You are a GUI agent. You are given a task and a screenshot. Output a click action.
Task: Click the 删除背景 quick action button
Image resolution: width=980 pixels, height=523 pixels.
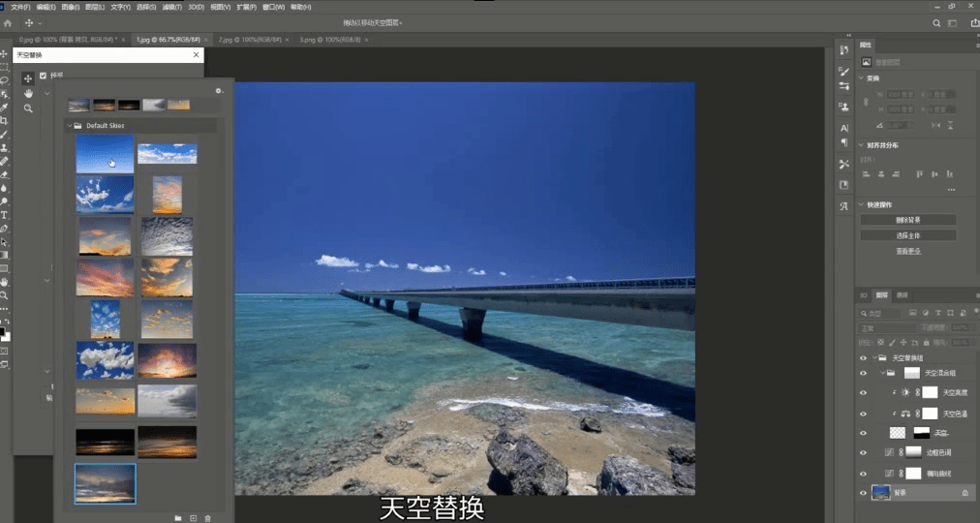[x=908, y=220]
